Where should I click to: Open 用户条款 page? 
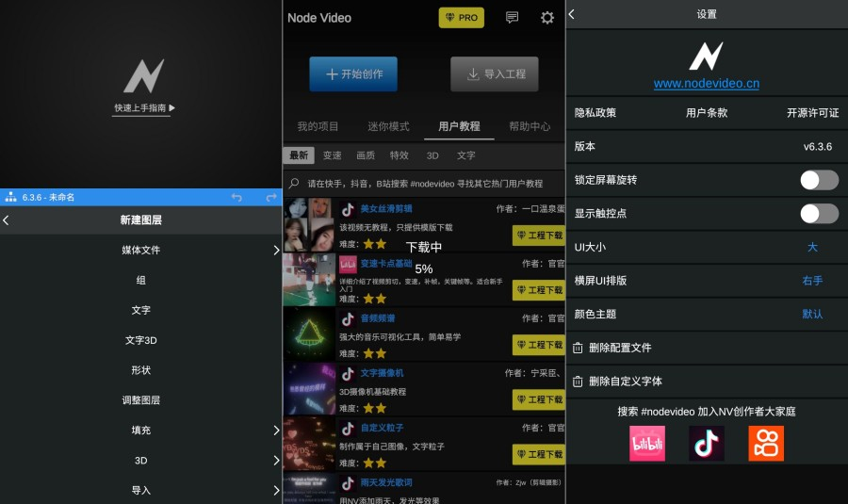[707, 113]
